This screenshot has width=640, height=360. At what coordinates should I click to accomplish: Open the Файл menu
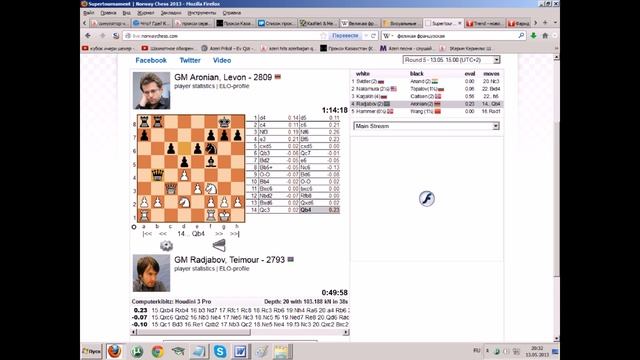point(89,13)
